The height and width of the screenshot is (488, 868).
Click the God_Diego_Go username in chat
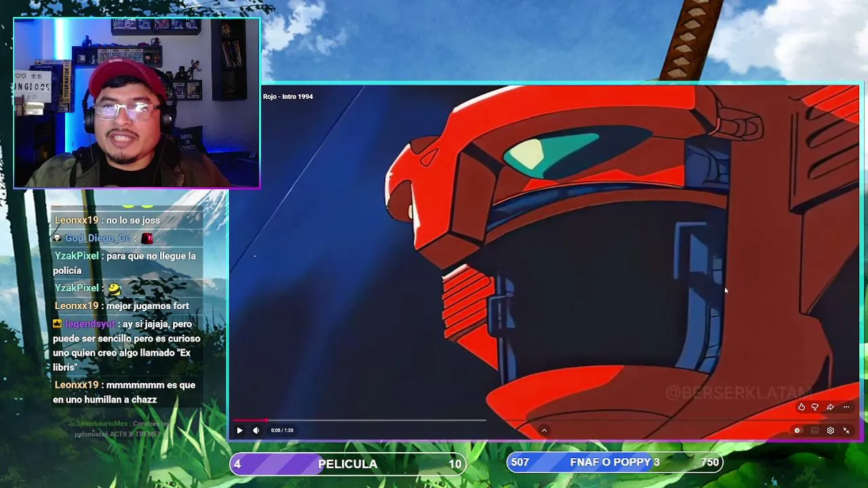coord(98,238)
